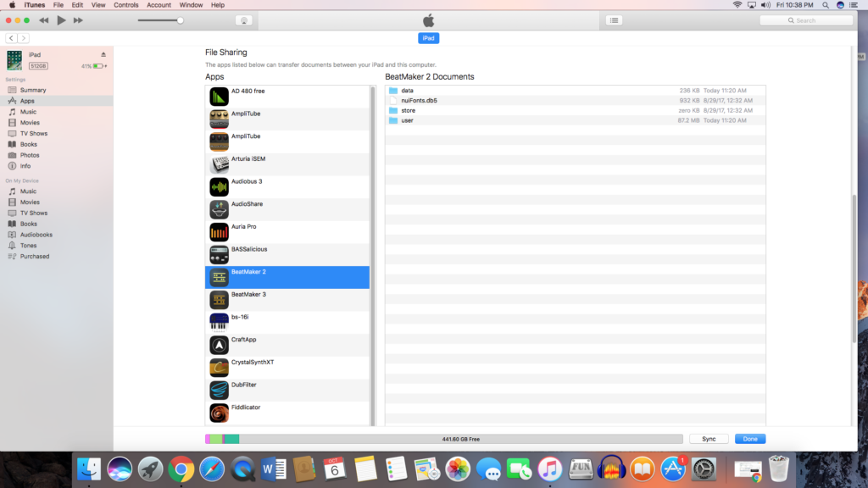Click the Apps list scrollbar
868x488 pixels.
373,256
